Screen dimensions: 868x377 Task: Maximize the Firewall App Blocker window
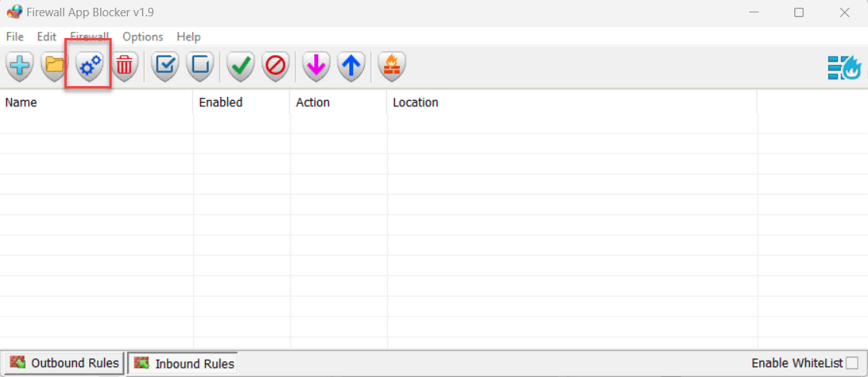point(799,12)
